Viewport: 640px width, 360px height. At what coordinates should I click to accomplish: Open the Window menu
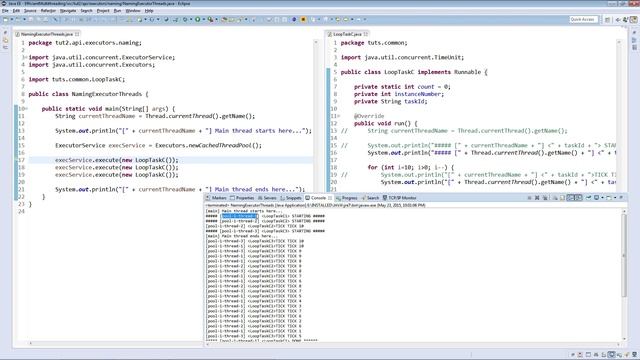coord(133,11)
